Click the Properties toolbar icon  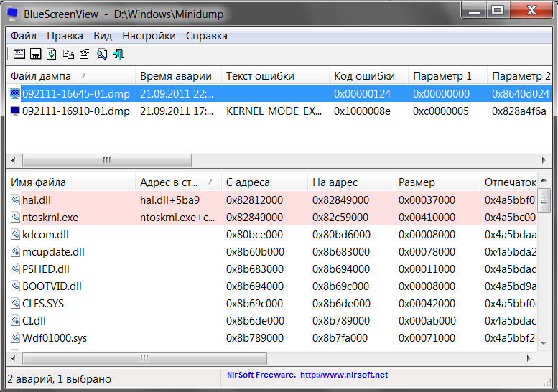click(x=85, y=54)
